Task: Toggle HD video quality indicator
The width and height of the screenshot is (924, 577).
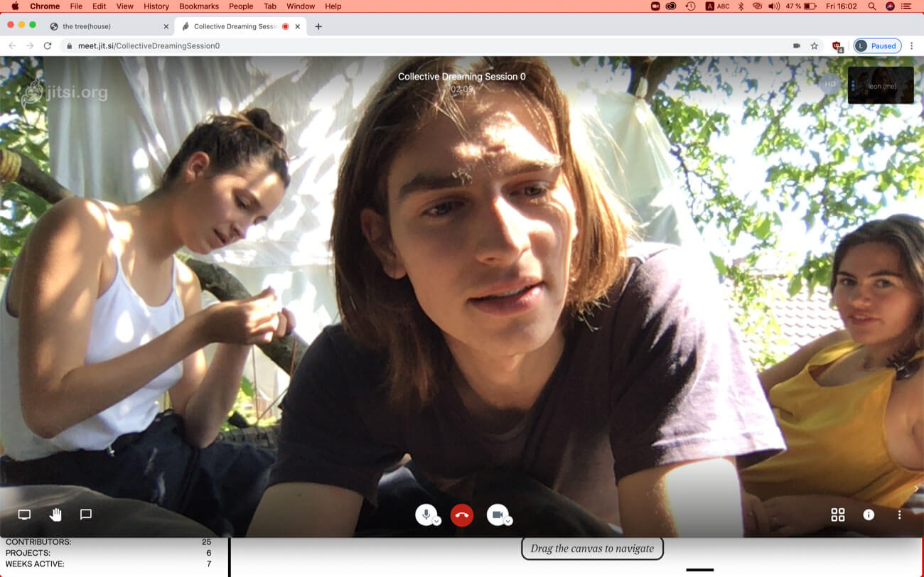Action: [x=829, y=84]
